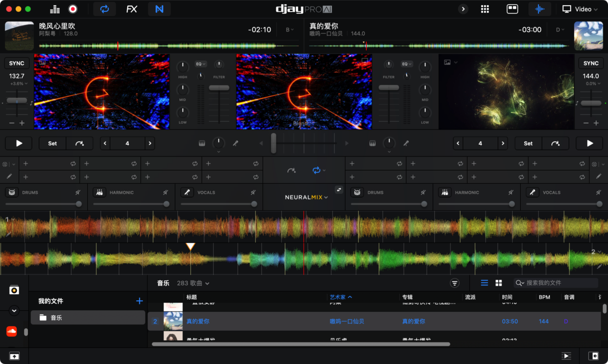
Task: Open deck 2 video source dropdown
Action: click(x=450, y=63)
